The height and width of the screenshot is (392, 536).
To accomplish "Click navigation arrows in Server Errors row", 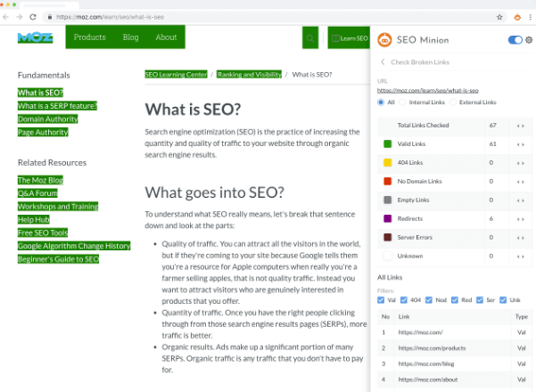I will pyautogui.click(x=520, y=238).
